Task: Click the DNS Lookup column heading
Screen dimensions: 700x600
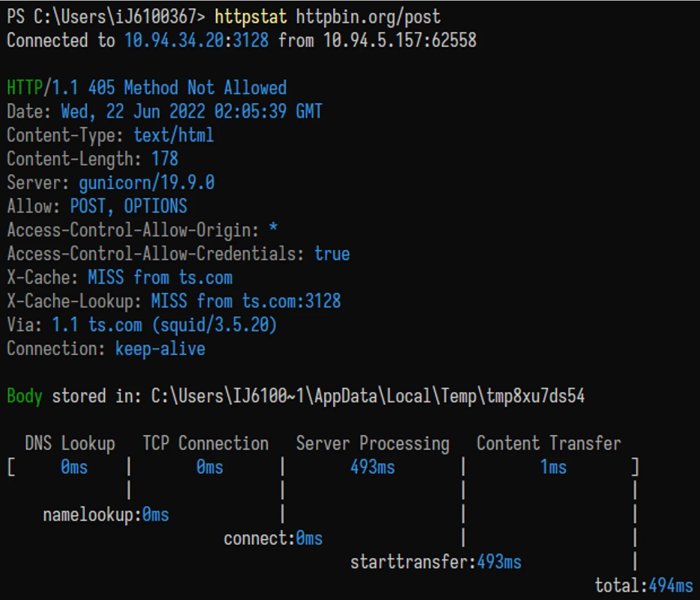Action: coord(70,444)
